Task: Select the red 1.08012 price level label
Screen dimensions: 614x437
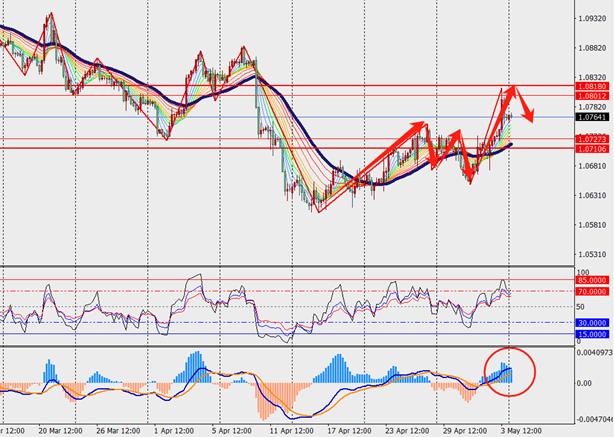Action: pyautogui.click(x=592, y=96)
